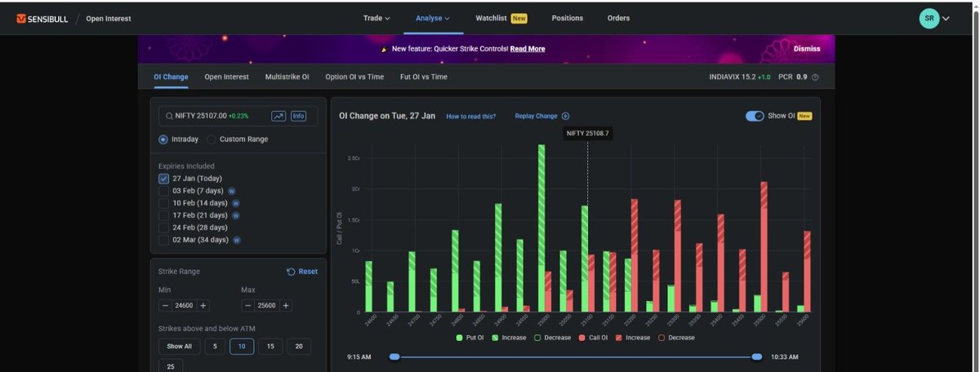This screenshot has width=980, height=372.
Task: Increase Min strike with plus button
Action: click(203, 305)
